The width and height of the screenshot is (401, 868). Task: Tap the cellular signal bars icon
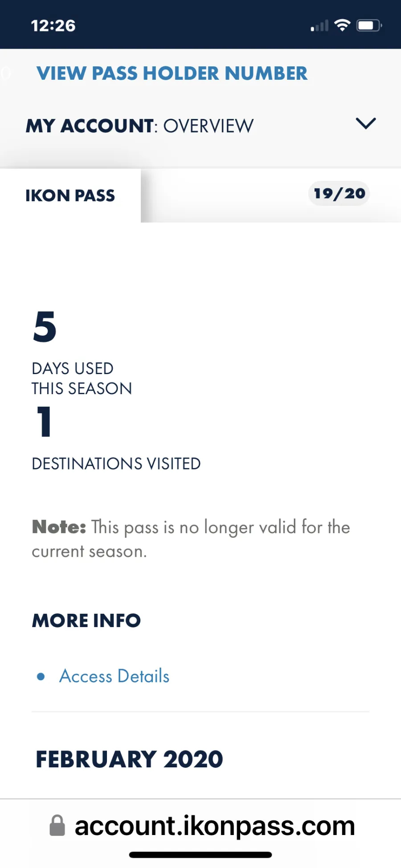click(x=319, y=26)
